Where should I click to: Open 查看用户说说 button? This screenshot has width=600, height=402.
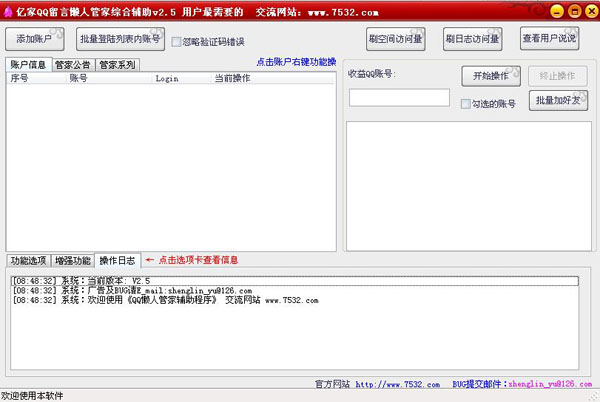(x=549, y=38)
